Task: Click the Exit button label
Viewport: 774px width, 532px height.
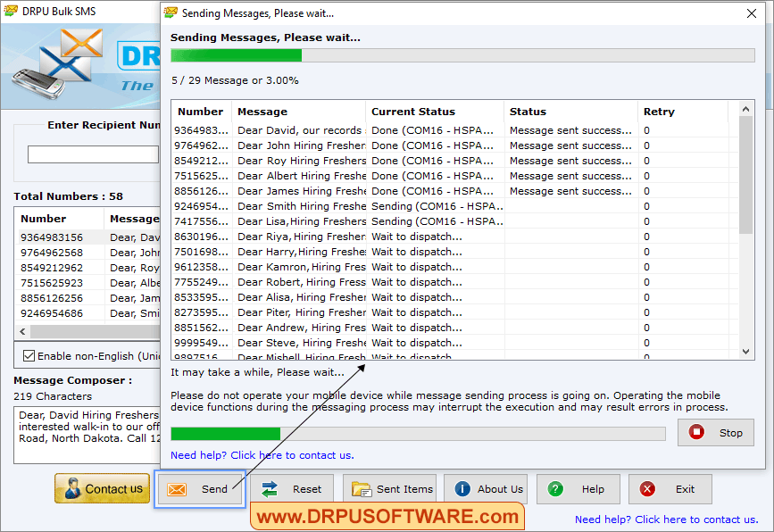Action: tap(685, 489)
